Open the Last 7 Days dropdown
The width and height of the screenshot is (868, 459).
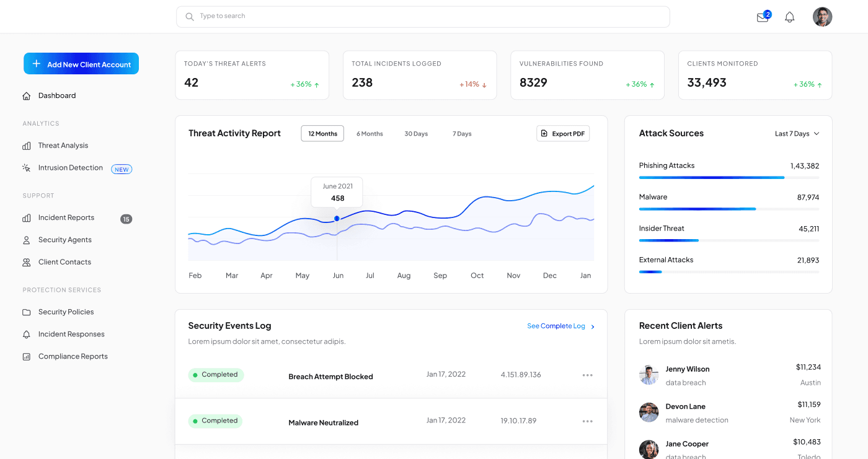(797, 133)
